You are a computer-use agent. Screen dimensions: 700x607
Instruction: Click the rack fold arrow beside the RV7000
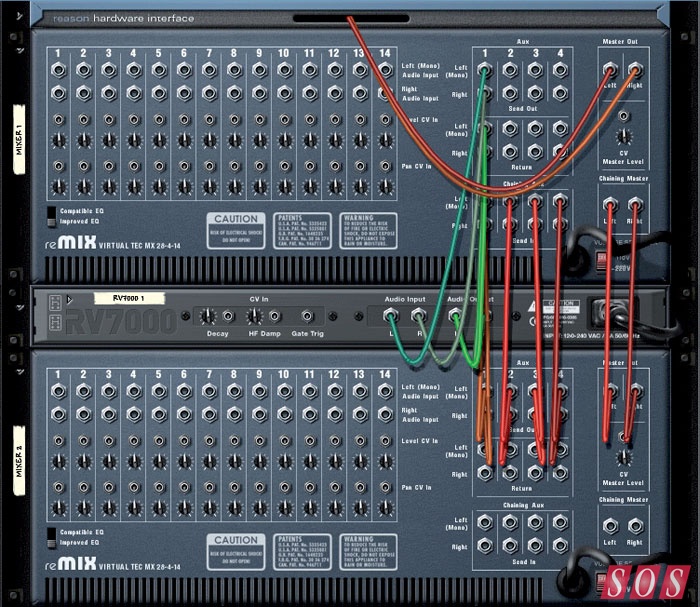tap(20, 308)
